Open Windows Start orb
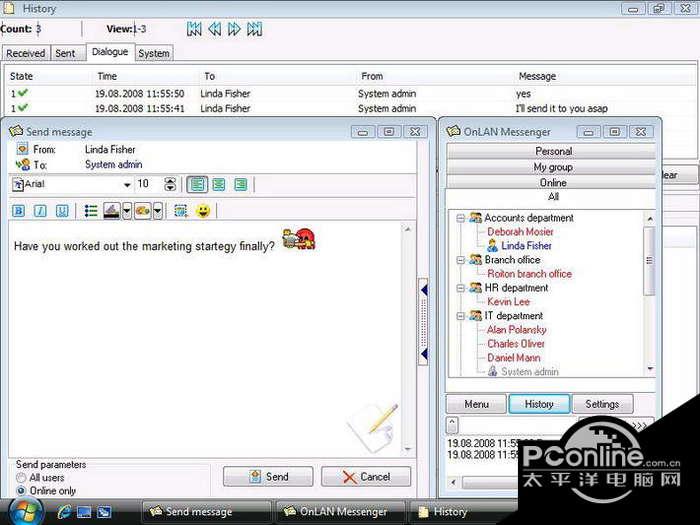Screen dimensions: 700x525 click(x=26, y=512)
